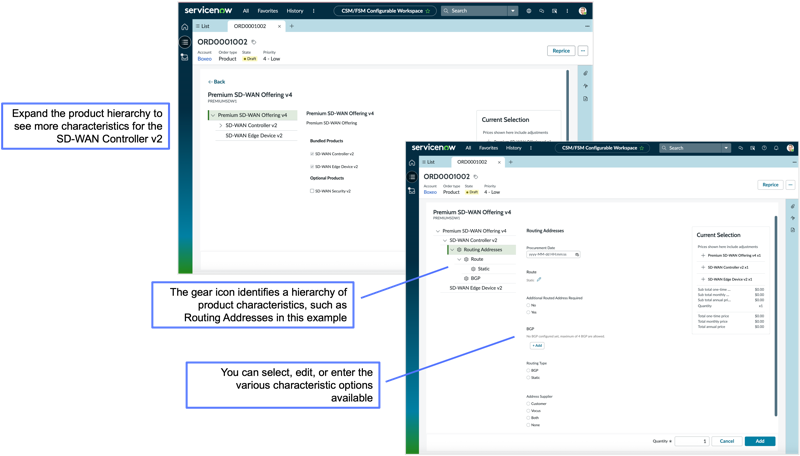Open the list menu icon in the back window sidebar
The image size is (800, 456).
point(185,42)
